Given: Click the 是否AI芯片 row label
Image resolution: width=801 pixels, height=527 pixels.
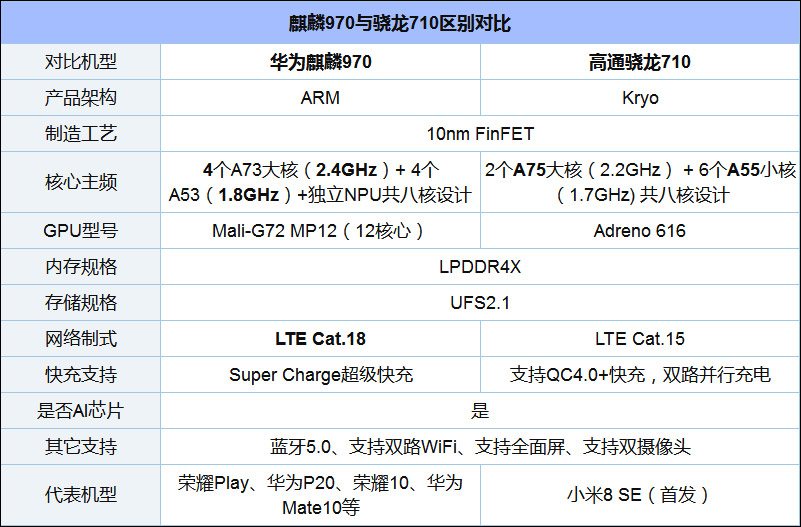Looking at the screenshot, I should click(81, 411).
